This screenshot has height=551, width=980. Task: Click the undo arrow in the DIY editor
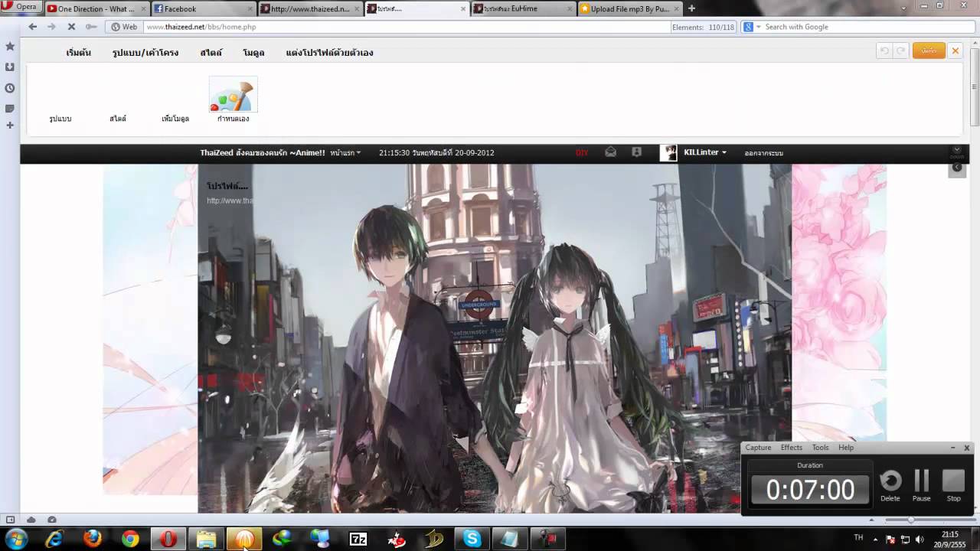(884, 51)
